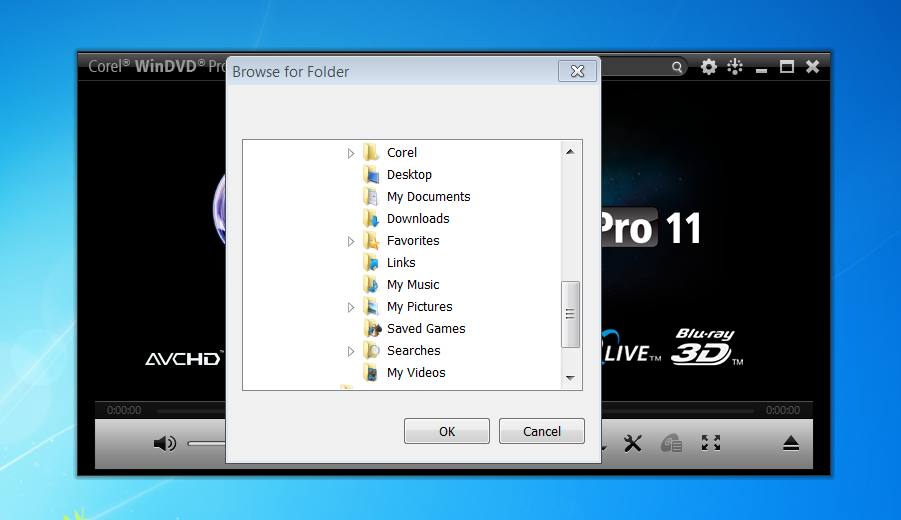The height and width of the screenshot is (520, 901).
Task: Select Desktop in the folder tree
Action: pos(409,175)
